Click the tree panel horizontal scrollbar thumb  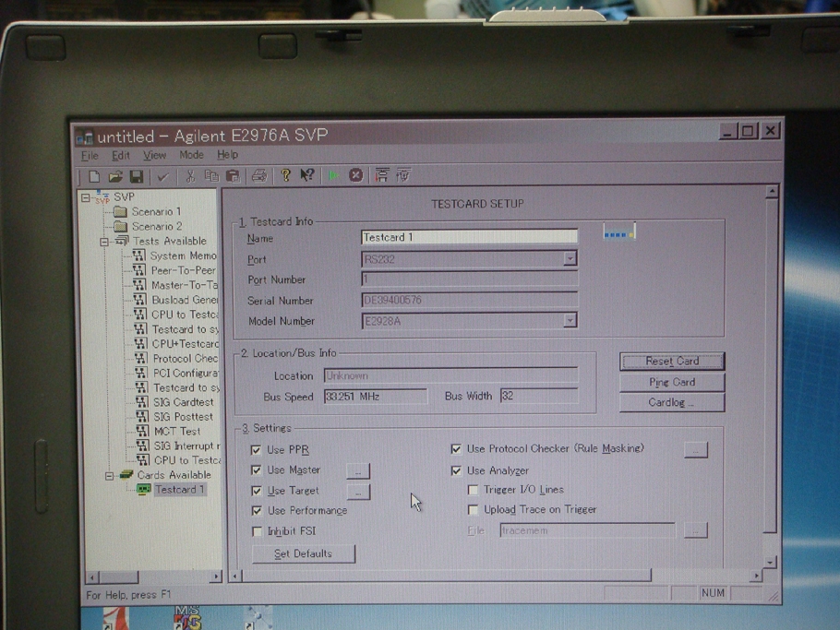[119, 577]
